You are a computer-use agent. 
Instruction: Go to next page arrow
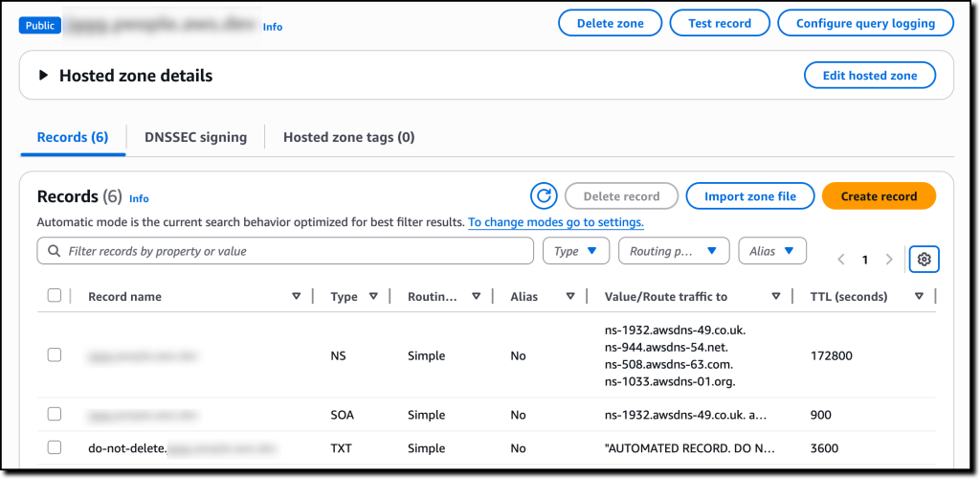(889, 260)
